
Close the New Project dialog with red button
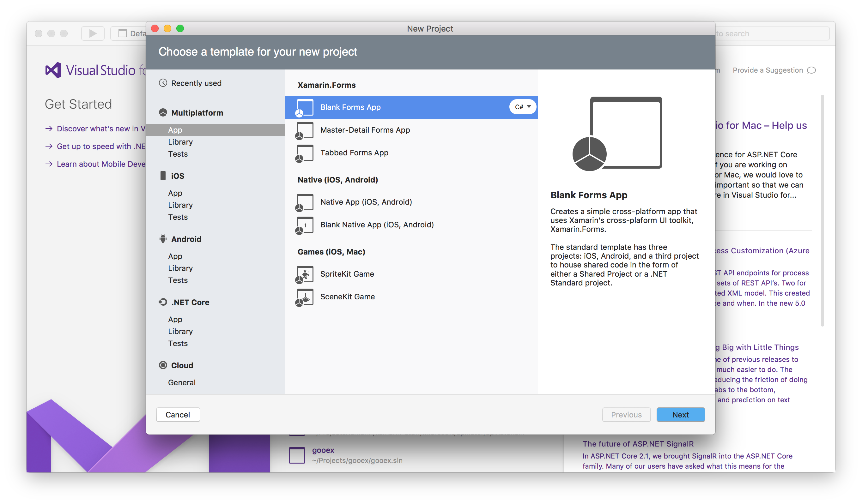pos(155,28)
